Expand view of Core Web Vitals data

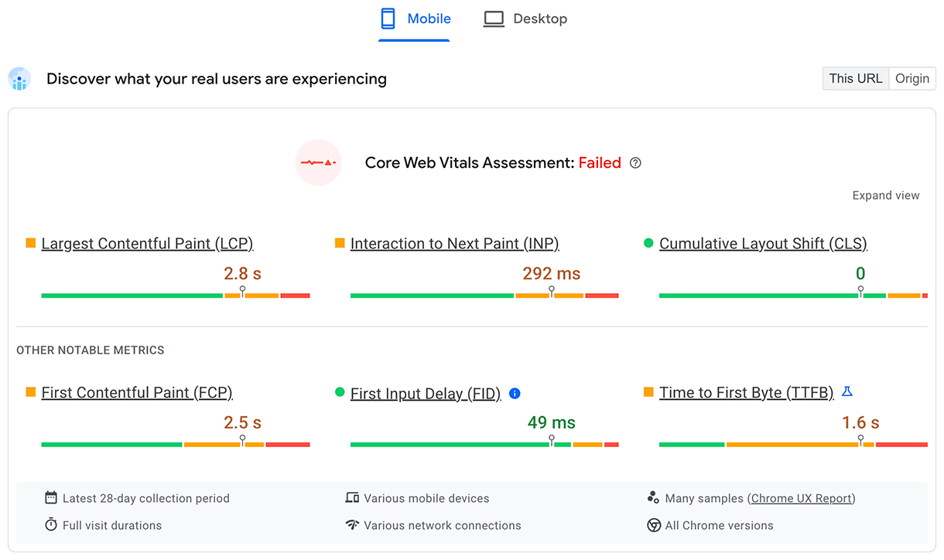tap(885, 195)
